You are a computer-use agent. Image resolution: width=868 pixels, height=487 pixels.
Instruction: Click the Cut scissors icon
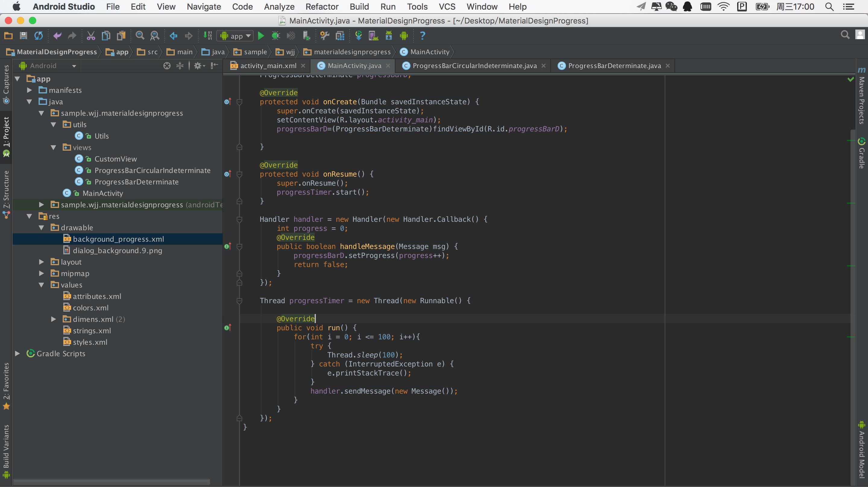91,36
